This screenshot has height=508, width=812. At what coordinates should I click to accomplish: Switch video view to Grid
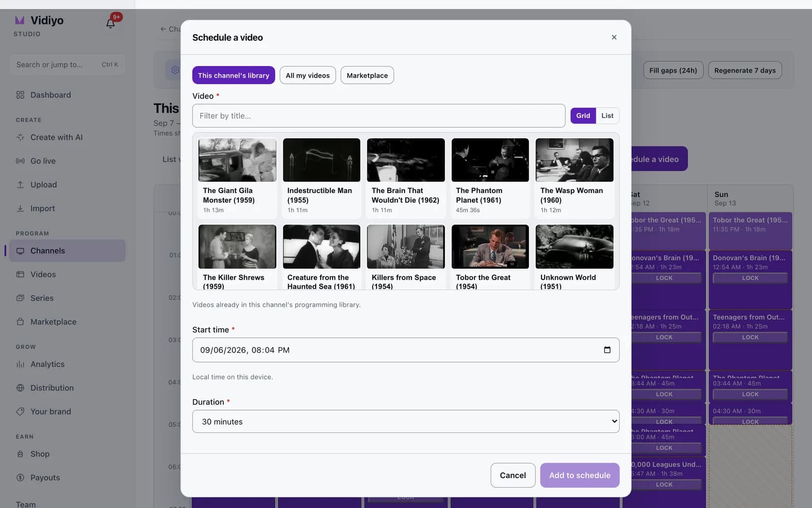(x=583, y=116)
